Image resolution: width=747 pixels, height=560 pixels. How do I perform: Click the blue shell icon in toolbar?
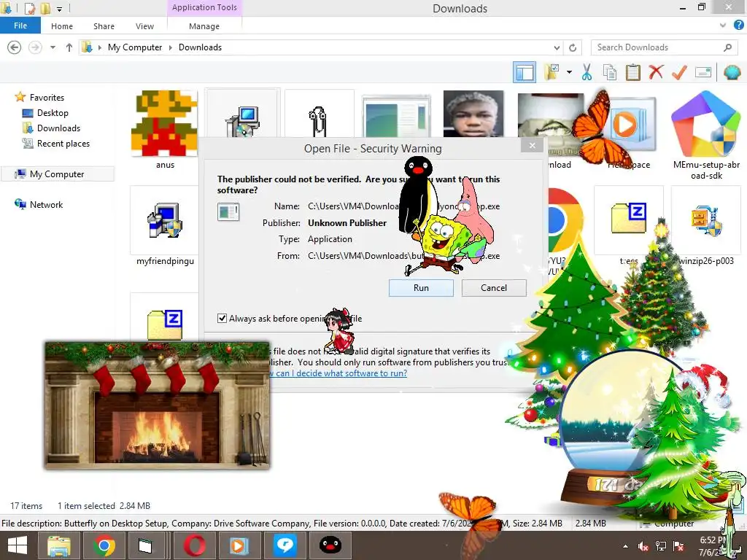pyautogui.click(x=731, y=73)
